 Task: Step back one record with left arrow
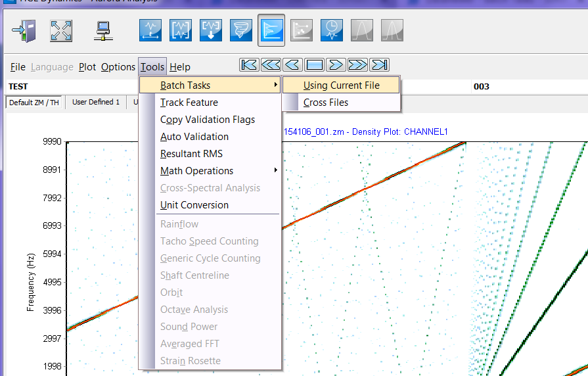point(292,65)
